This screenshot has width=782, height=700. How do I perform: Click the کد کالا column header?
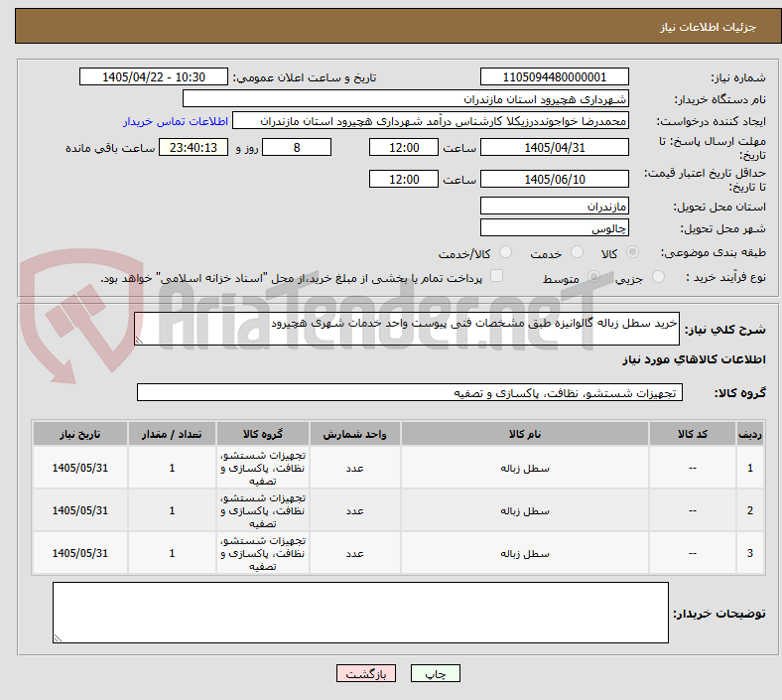click(693, 434)
